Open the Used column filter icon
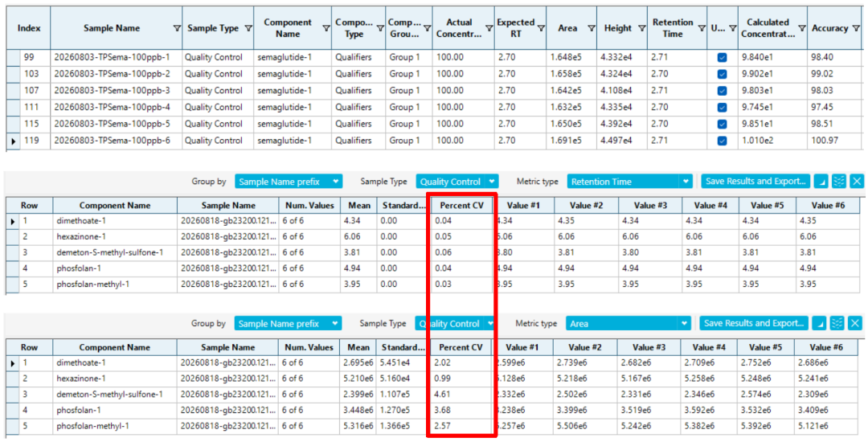This screenshot has width=868, height=442. (732, 28)
